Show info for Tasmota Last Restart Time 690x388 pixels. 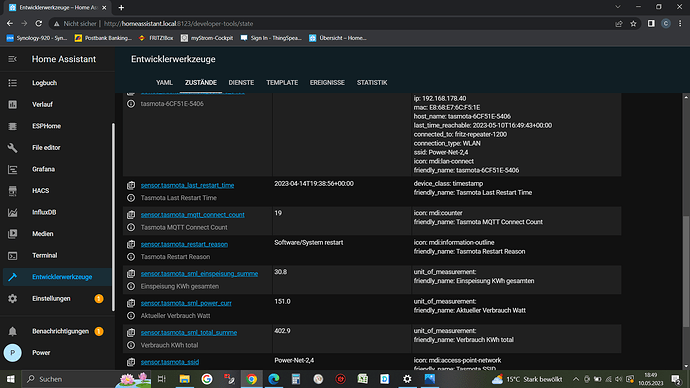click(131, 198)
